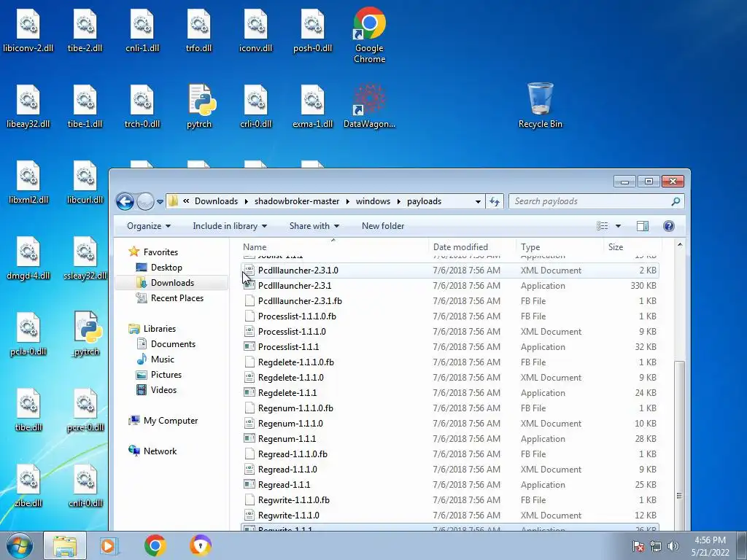Select file Regread-1.1.1.0.fb
Screen dimensions: 747x560
(x=449, y=454)
